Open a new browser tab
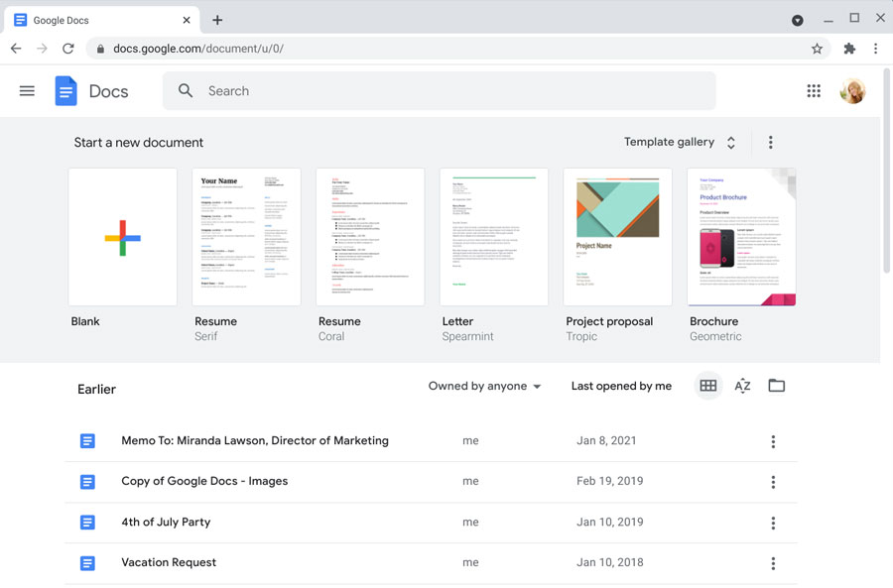893x588 pixels. tap(217, 19)
